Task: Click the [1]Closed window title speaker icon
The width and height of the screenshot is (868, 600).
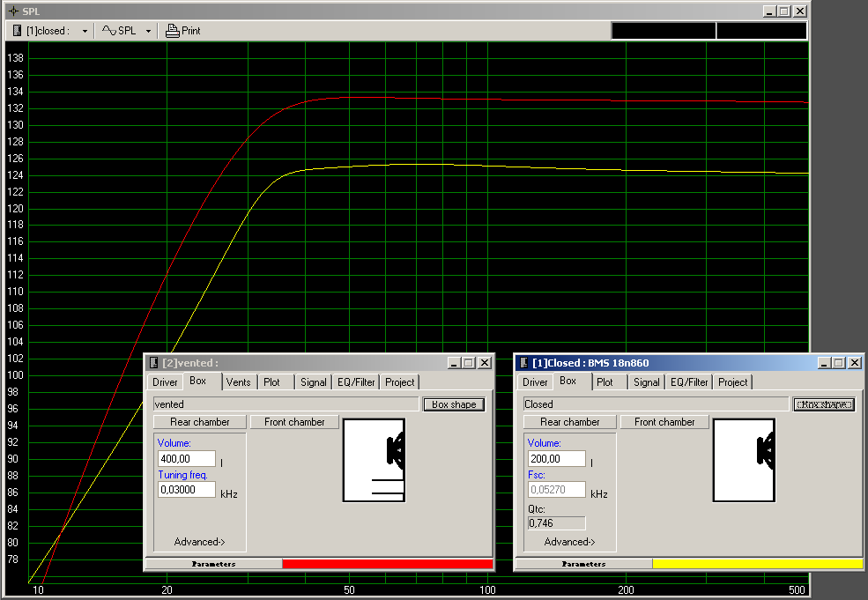Action: coord(523,362)
